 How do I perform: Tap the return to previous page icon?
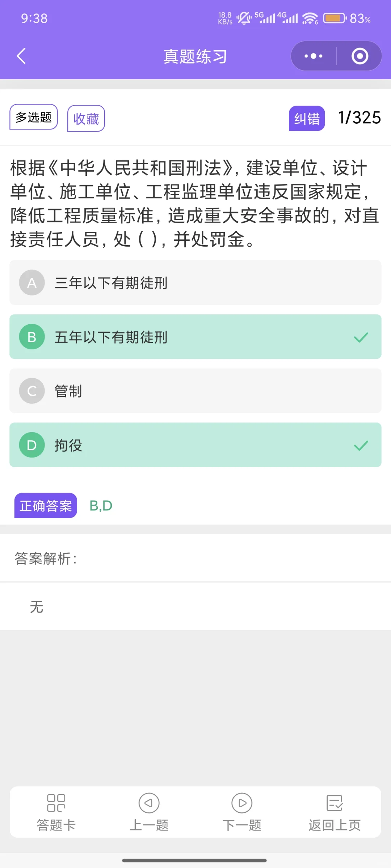335,803
